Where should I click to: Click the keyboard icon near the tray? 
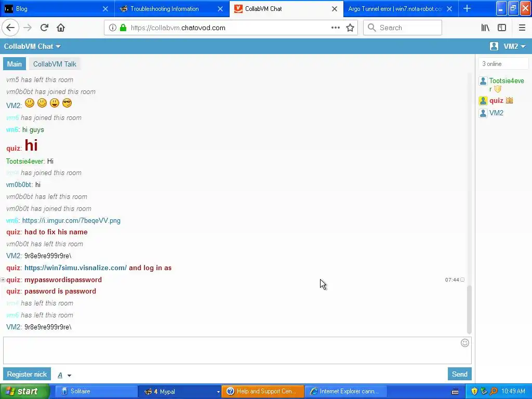click(x=455, y=392)
